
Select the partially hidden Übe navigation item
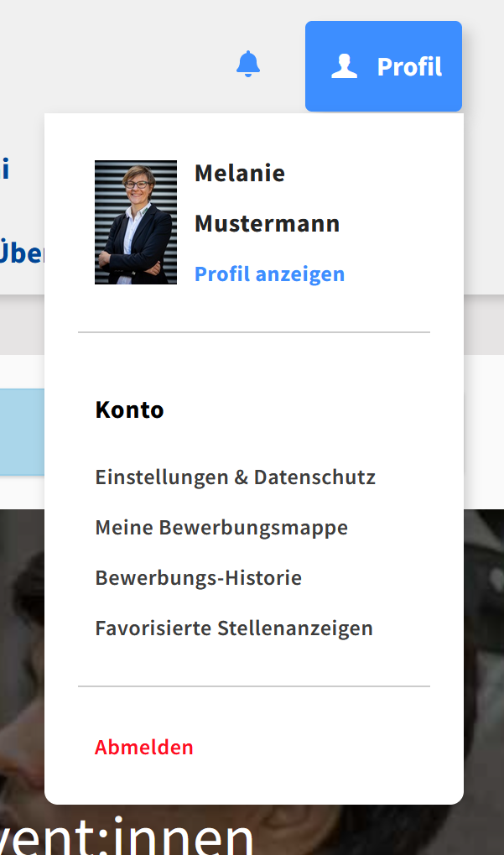22,253
